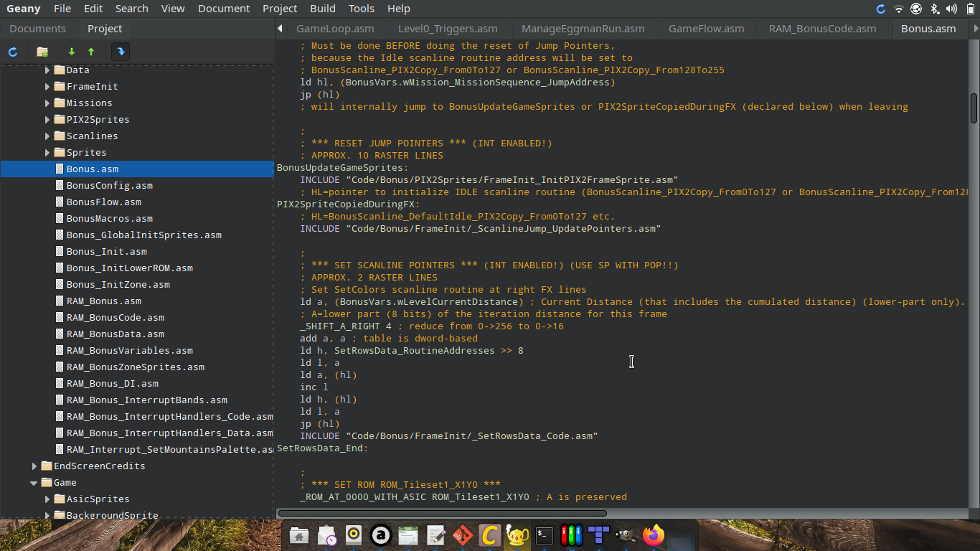Click the Geany application title in top bar
980x551 pixels.
[x=23, y=9]
